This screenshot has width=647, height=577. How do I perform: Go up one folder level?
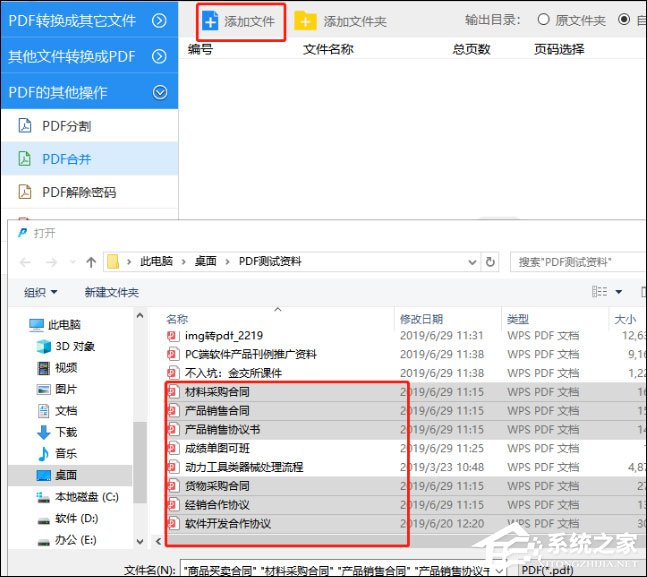(91, 262)
